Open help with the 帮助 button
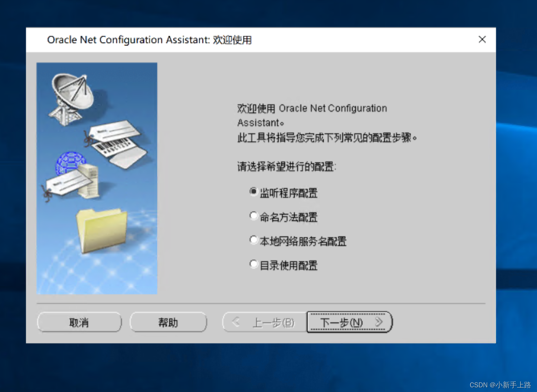This screenshot has height=392, width=537. click(x=168, y=322)
